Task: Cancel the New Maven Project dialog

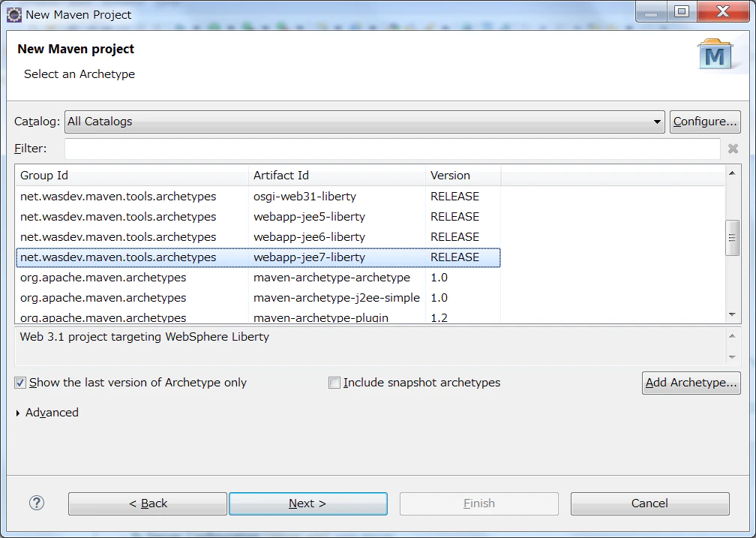Action: click(650, 503)
